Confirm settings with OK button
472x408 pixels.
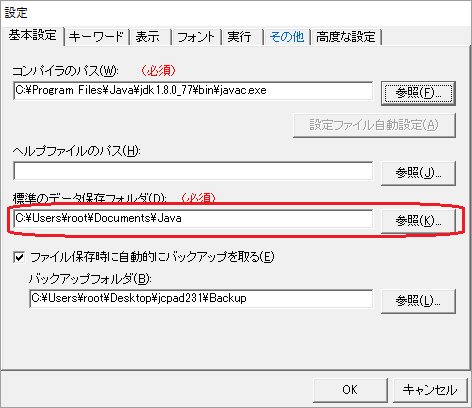point(350,390)
